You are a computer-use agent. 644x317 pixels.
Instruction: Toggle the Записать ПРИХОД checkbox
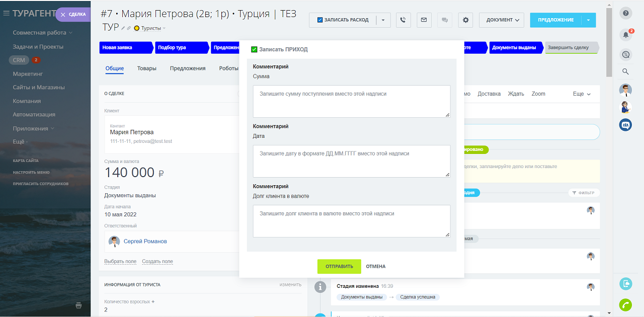[254, 49]
